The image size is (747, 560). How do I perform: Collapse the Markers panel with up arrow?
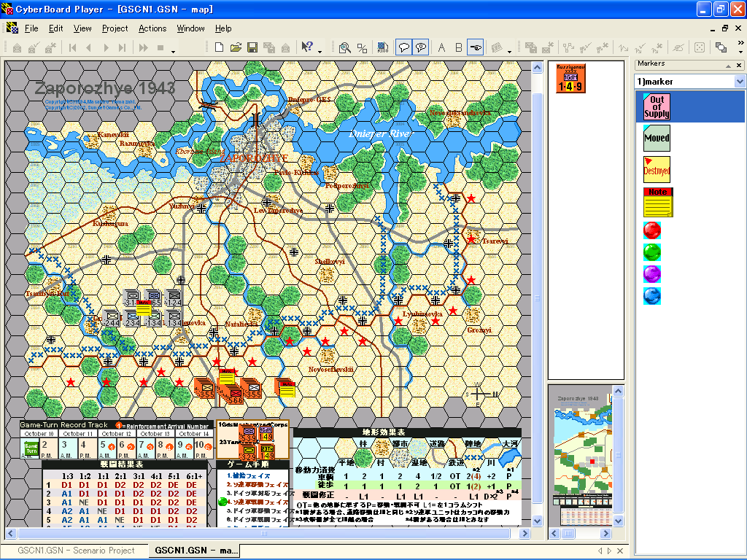pos(728,65)
